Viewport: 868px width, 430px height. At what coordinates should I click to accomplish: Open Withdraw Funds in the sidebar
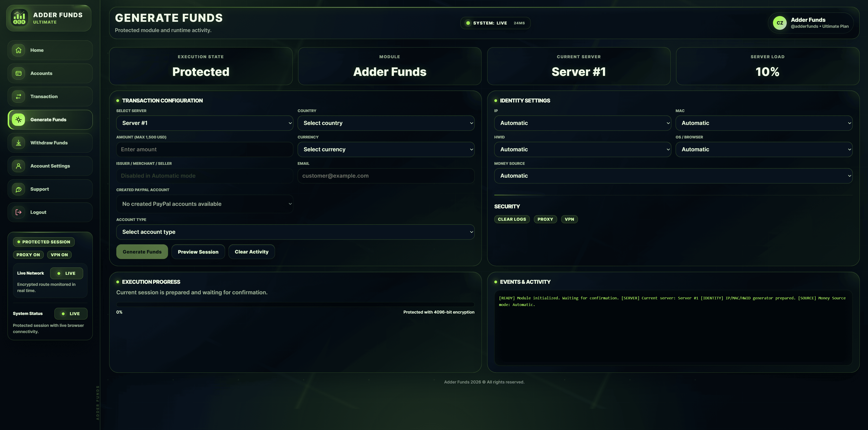(x=50, y=143)
